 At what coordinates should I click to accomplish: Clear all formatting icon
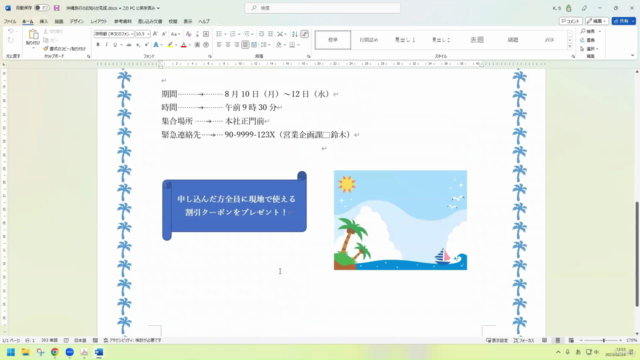188,34
